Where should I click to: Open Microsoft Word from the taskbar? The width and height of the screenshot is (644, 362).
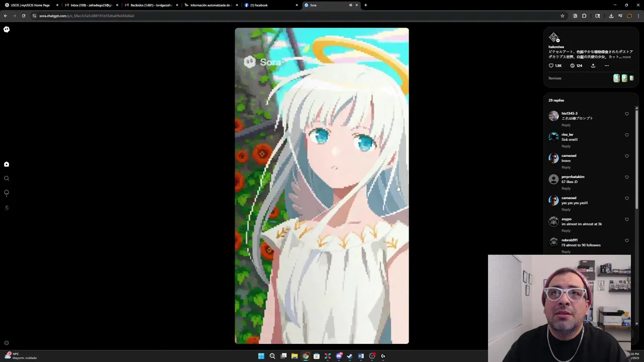[x=361, y=356]
